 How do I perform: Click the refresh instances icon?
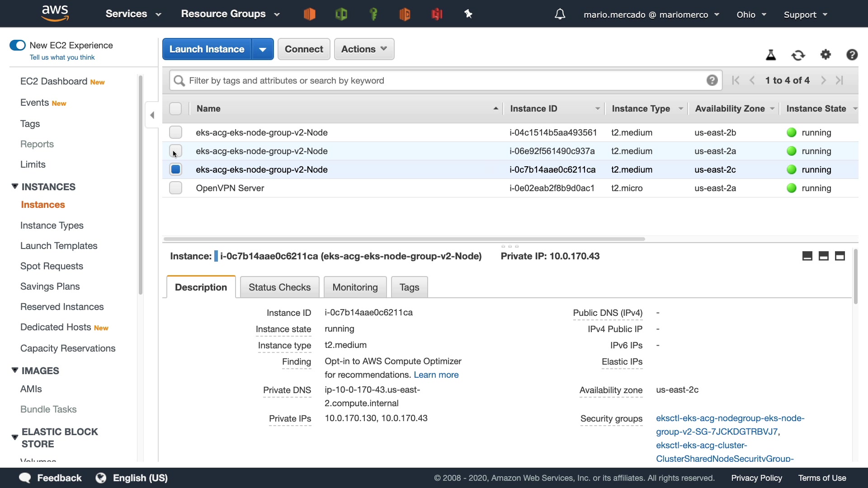tap(798, 55)
